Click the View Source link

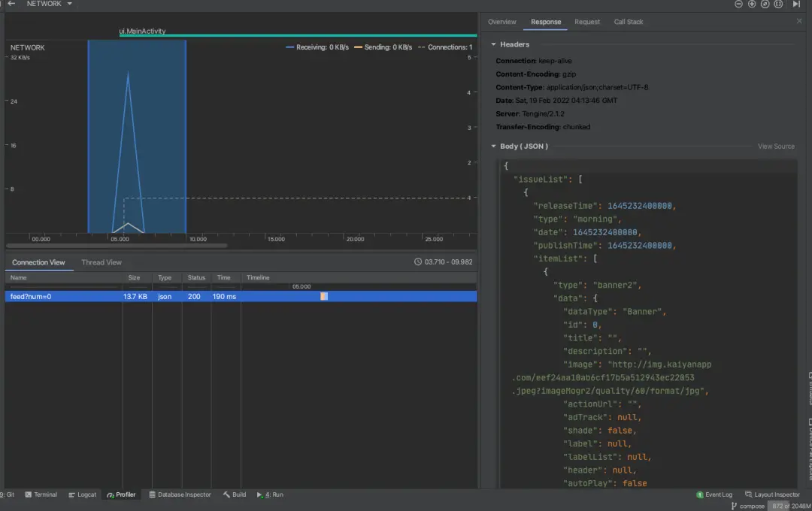point(775,147)
